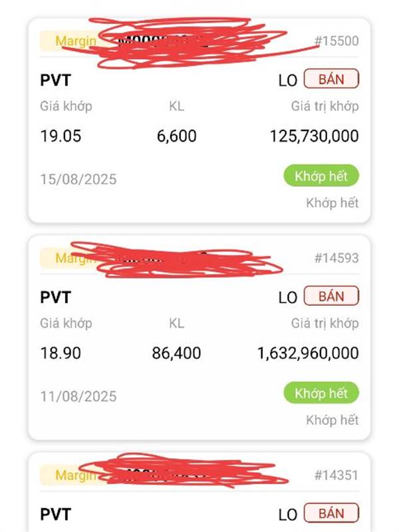
Task: Click PVT ticker in second order card
Action: pos(55,297)
